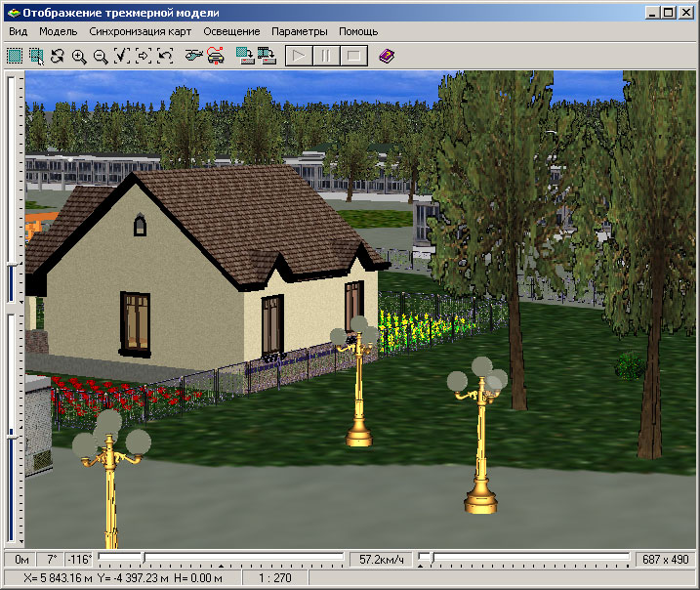This screenshot has height=590, width=700.
Task: Close the 3D model window
Action: pos(685,13)
